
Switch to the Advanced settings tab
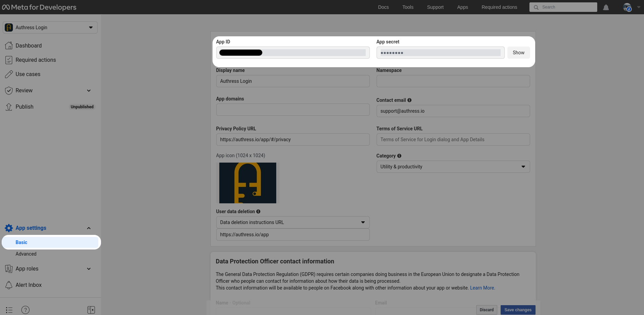pyautogui.click(x=26, y=254)
